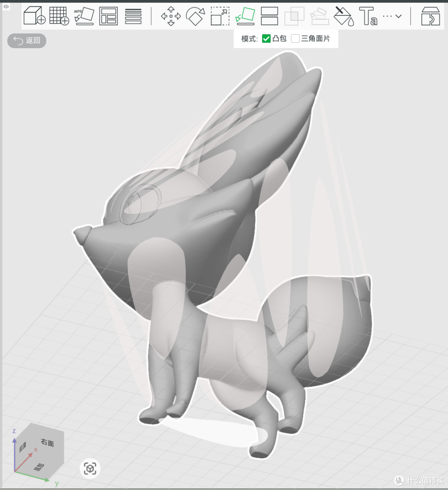The height and width of the screenshot is (490, 448).
Task: Select the text Ta tool
Action: click(368, 16)
